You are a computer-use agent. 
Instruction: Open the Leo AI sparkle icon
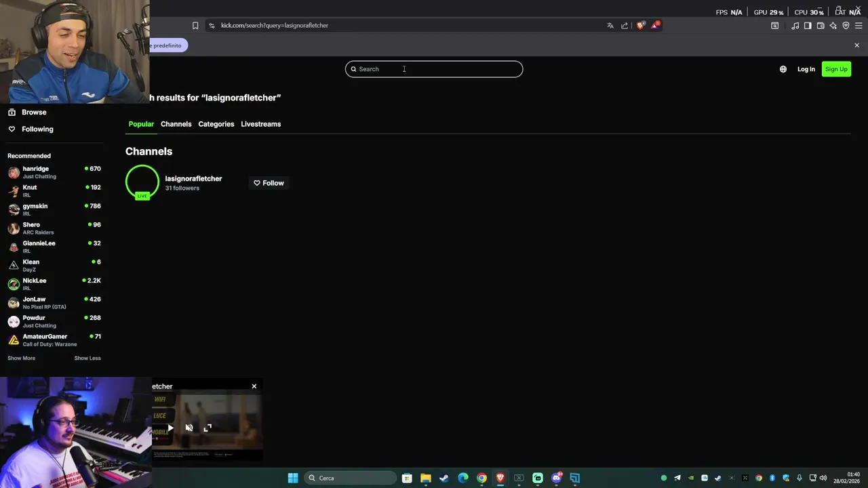(833, 25)
